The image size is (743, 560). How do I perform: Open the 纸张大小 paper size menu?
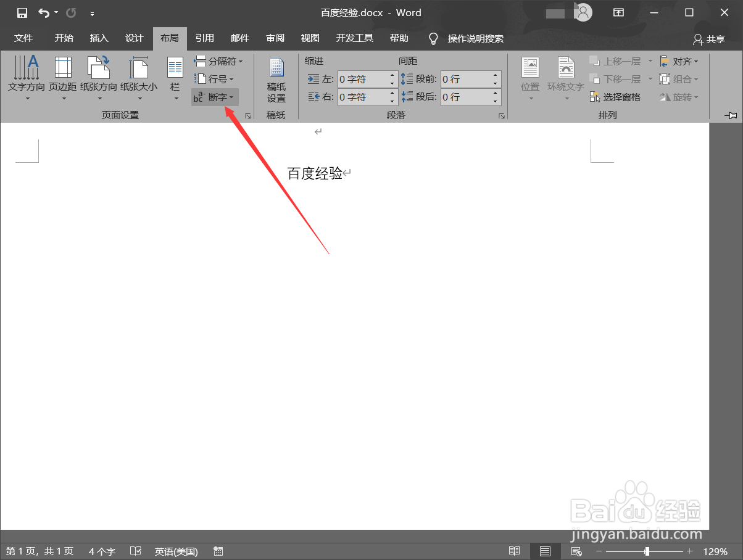(x=139, y=79)
